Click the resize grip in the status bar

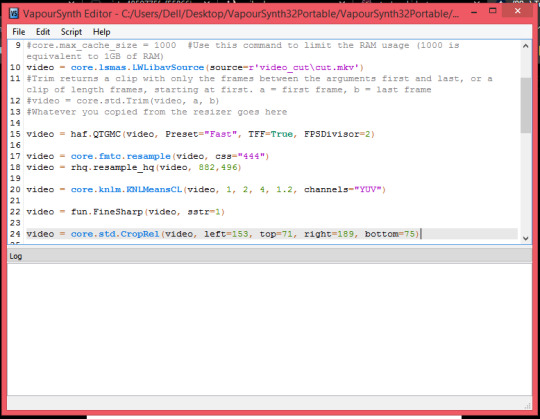527,406
